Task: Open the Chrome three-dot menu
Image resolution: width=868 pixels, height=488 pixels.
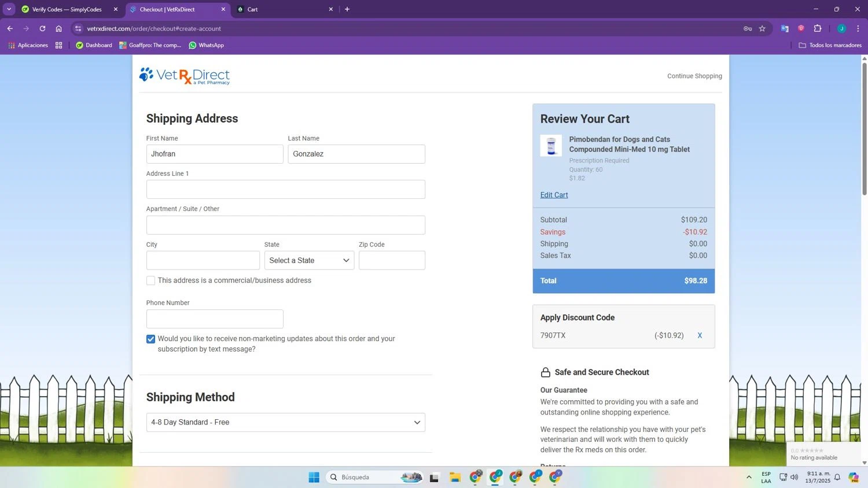Action: pyautogui.click(x=858, y=28)
